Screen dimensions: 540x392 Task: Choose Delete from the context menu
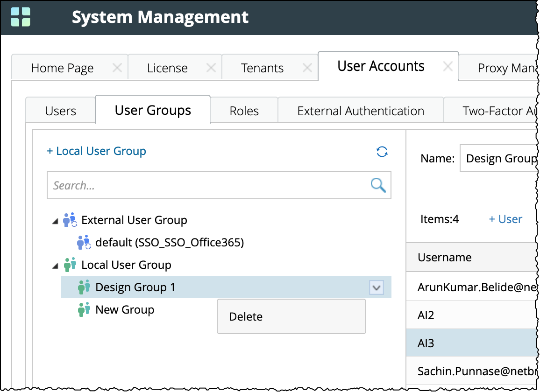click(246, 317)
